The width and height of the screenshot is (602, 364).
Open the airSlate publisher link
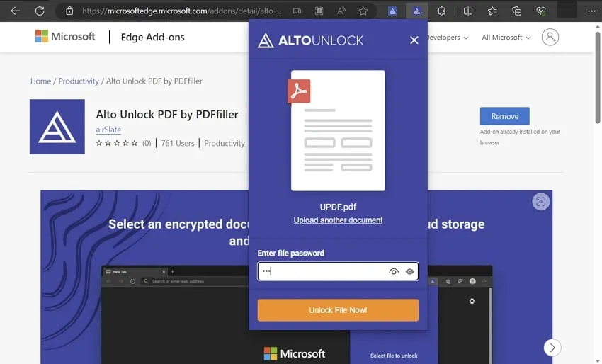(x=108, y=130)
